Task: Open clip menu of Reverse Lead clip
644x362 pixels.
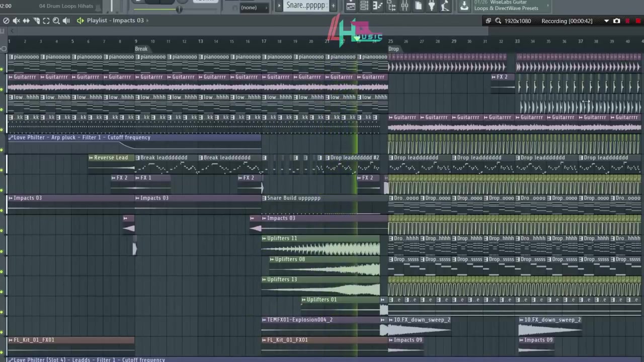Action: pyautogui.click(x=91, y=158)
